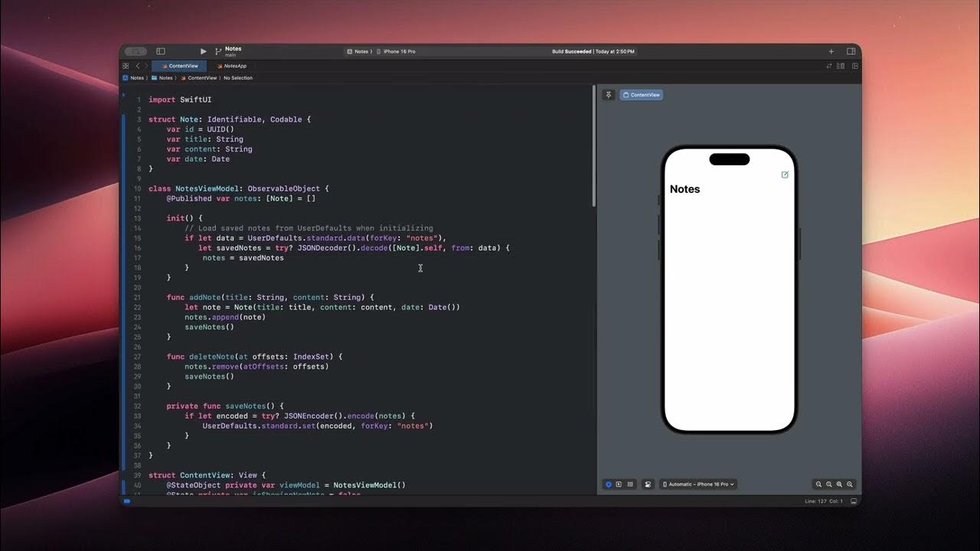The width and height of the screenshot is (980, 551).
Task: Click '@Published var notes' line
Action: click(x=241, y=198)
